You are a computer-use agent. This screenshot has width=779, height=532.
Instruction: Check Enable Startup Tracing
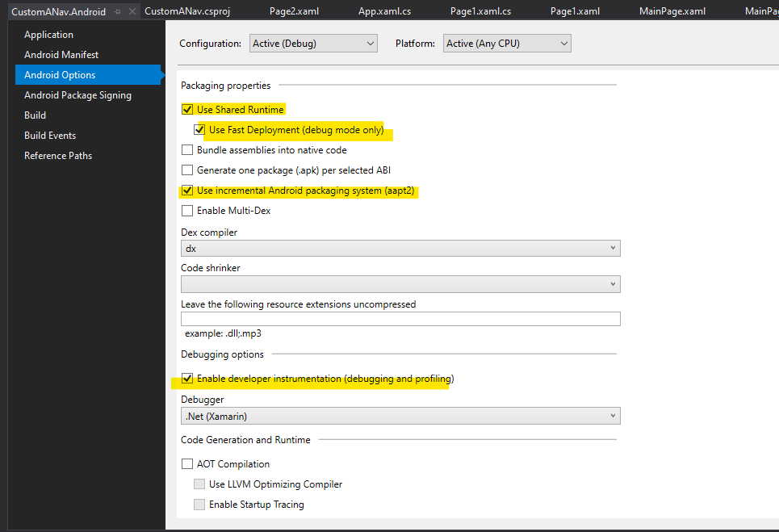(199, 505)
